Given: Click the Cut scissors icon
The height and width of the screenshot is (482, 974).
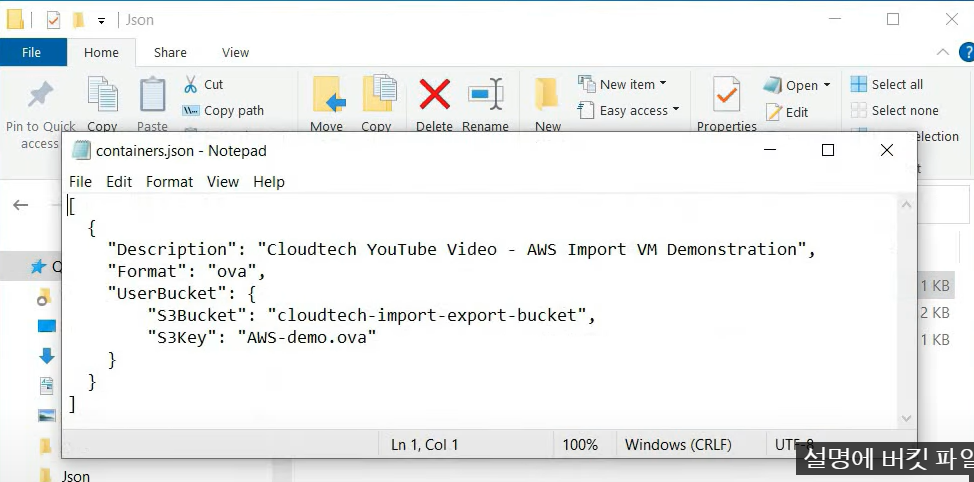Looking at the screenshot, I should point(191,84).
